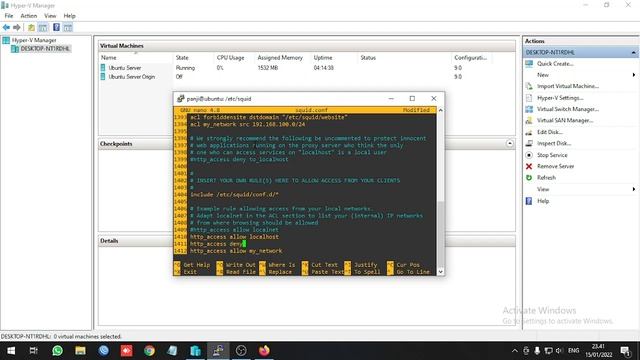Click Import Virtual Machine action
Viewport: 640px width, 360px height.
(x=568, y=86)
